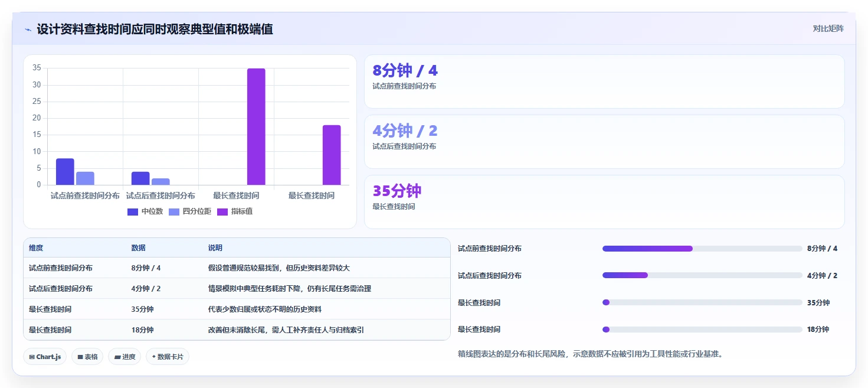The width and height of the screenshot is (868, 388).
Task: Click the 对比矩阵 label in the header
Action: click(x=828, y=28)
